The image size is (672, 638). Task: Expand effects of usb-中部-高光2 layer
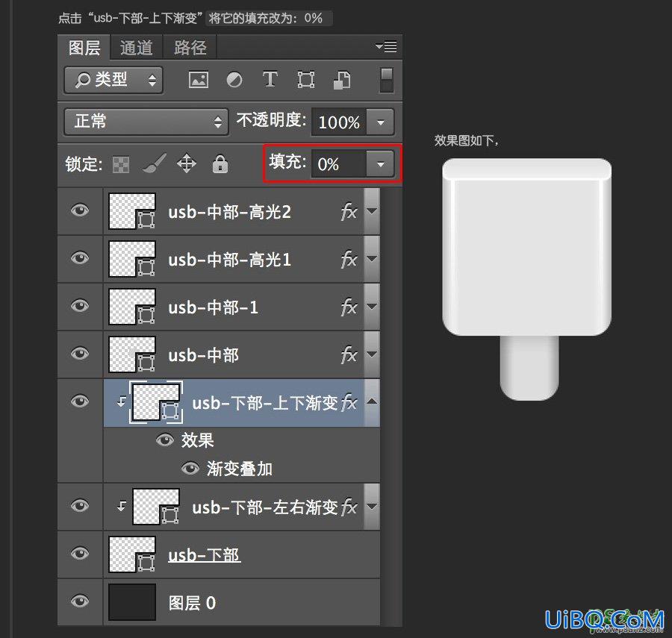372,211
